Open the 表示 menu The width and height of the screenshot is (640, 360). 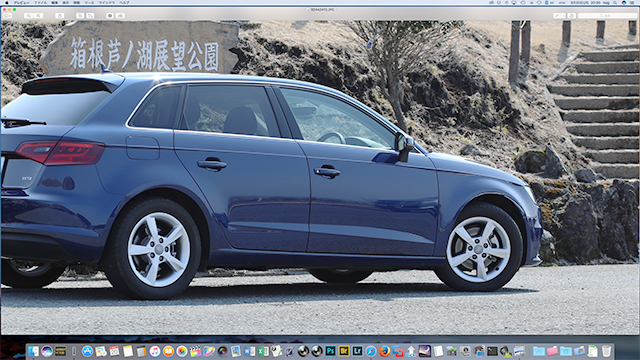pyautogui.click(x=66, y=2)
